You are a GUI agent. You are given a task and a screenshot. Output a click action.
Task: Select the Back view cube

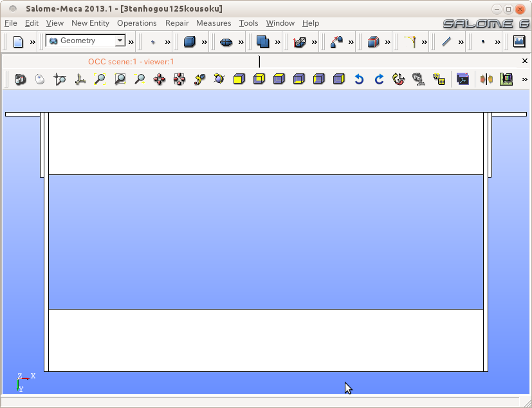[x=259, y=79]
